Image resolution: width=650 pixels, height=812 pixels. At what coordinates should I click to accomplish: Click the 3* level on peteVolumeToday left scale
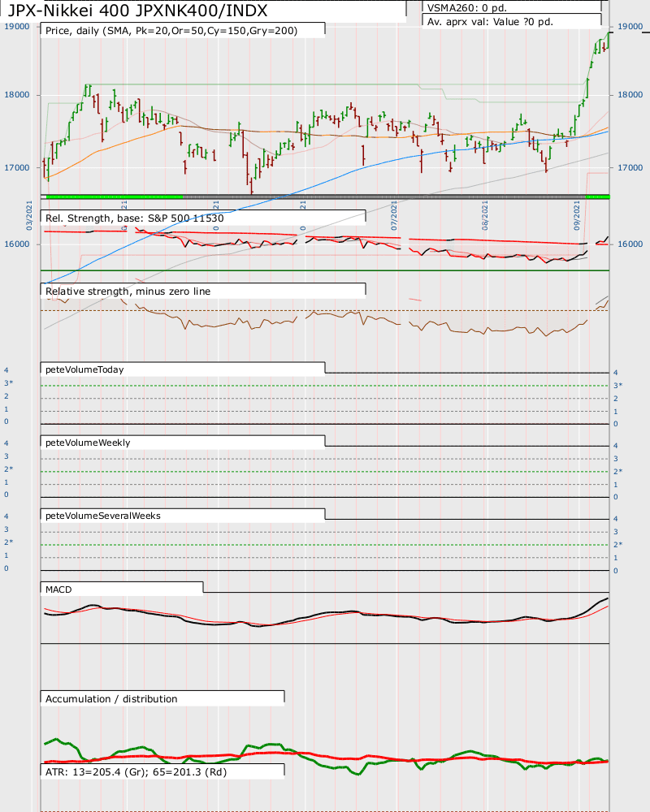(x=9, y=383)
